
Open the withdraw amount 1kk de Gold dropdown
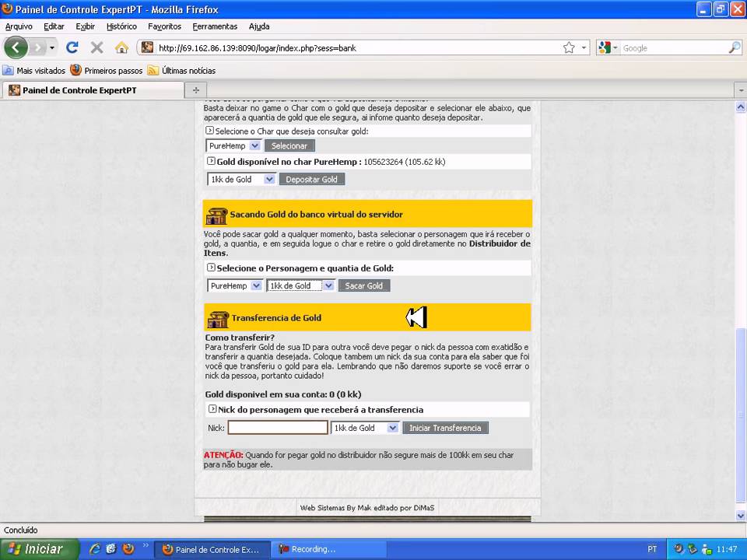coord(300,285)
